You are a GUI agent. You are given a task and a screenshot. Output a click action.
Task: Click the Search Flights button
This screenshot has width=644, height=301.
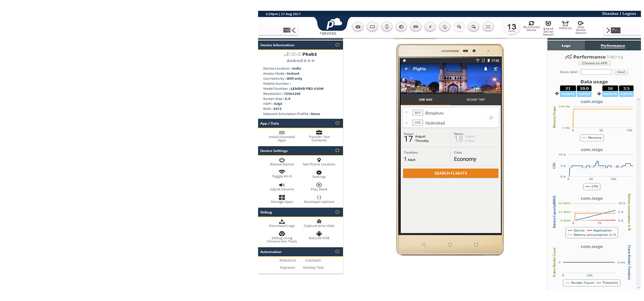tap(450, 173)
